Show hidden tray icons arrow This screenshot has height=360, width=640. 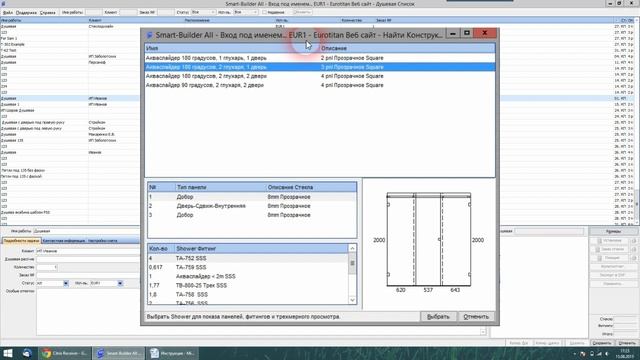click(x=575, y=354)
